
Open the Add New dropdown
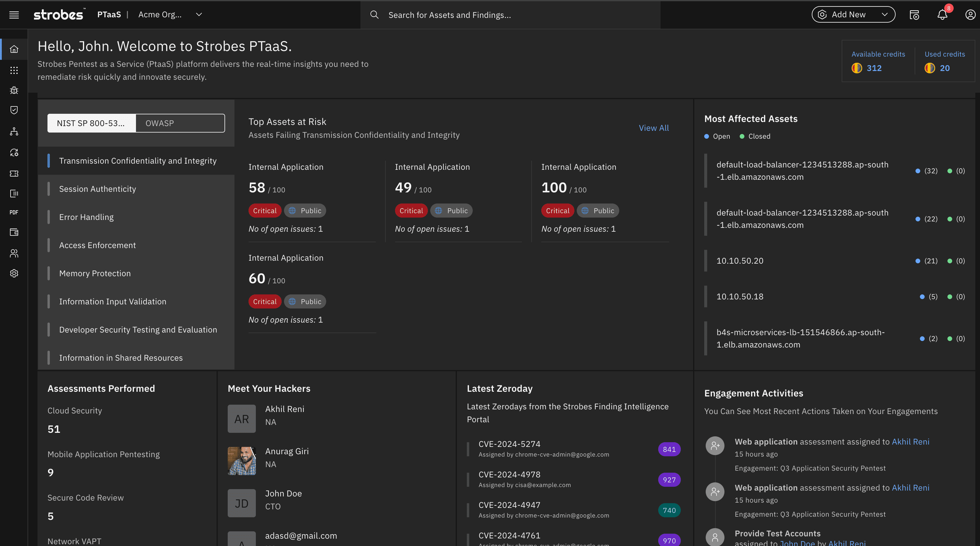853,15
